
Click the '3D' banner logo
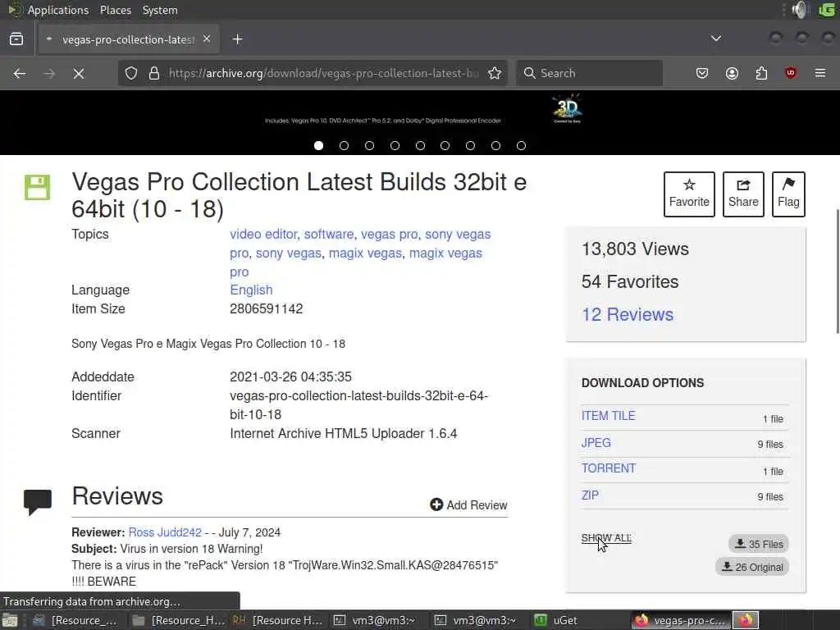[568, 109]
